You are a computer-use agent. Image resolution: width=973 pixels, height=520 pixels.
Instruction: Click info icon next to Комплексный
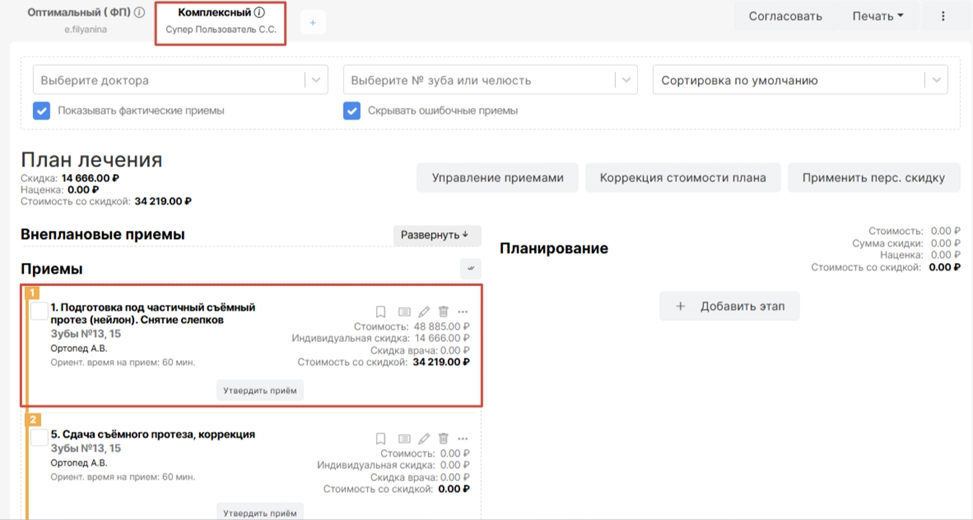click(260, 13)
